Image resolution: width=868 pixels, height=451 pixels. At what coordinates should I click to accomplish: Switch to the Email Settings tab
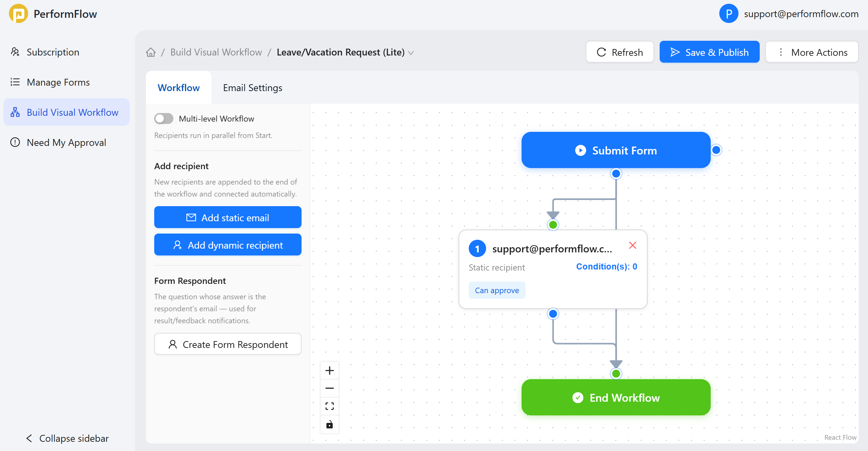[x=253, y=88]
